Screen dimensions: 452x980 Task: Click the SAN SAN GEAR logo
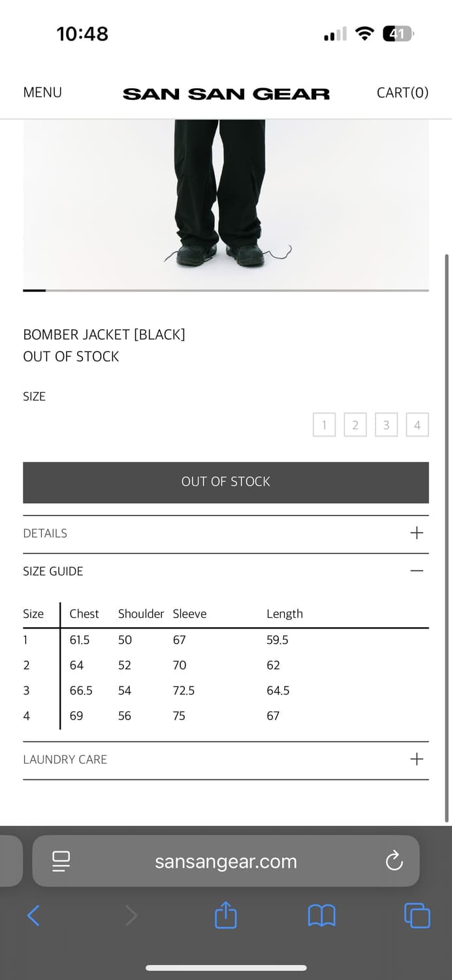point(226,94)
